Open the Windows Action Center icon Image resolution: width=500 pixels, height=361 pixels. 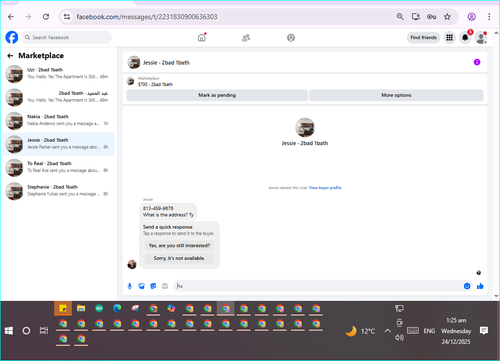tap(484, 331)
